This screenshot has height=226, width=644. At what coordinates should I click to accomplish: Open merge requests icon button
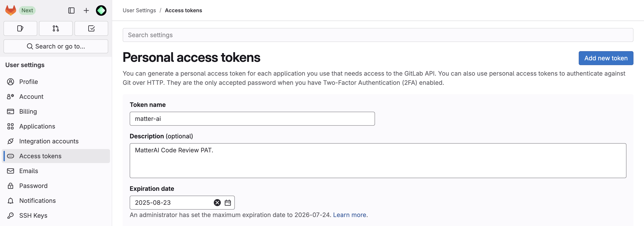56,28
